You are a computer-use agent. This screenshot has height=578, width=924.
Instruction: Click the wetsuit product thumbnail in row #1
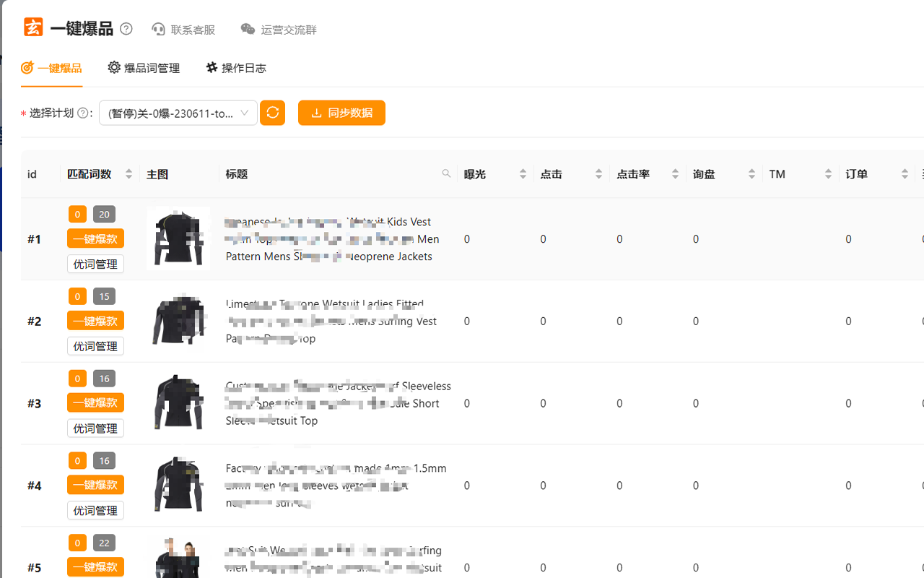coord(178,238)
